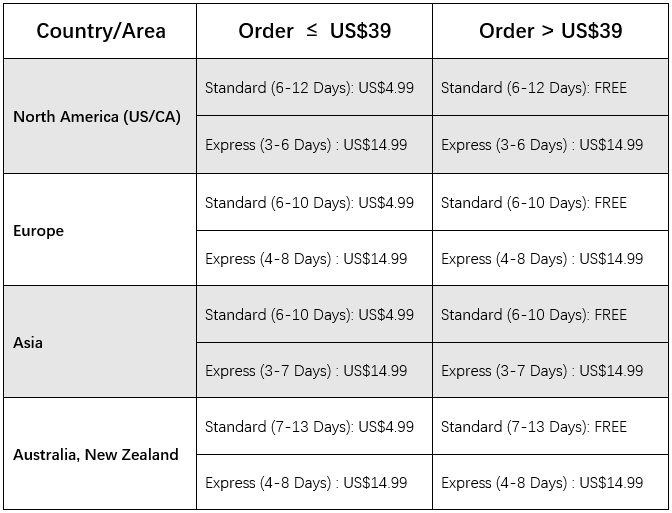This screenshot has height=513, width=672.
Task: Click Europe Standard (6-10 Days): FREE cell
Action: tap(550, 202)
